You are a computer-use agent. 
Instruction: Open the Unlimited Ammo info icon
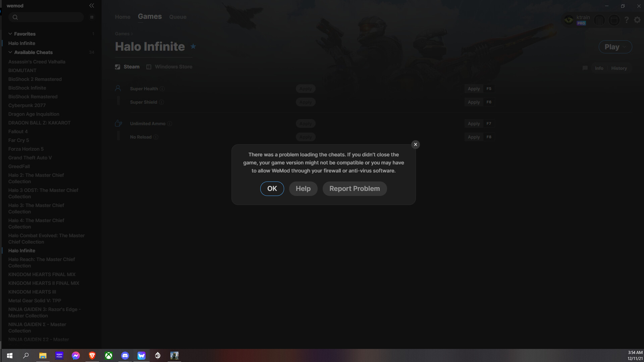(x=170, y=123)
